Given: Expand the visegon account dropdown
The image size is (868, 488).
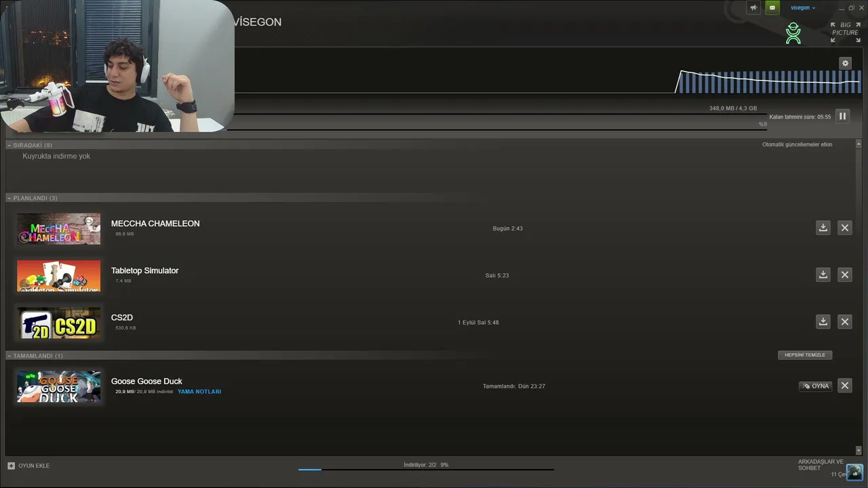Looking at the screenshot, I should [x=803, y=8].
